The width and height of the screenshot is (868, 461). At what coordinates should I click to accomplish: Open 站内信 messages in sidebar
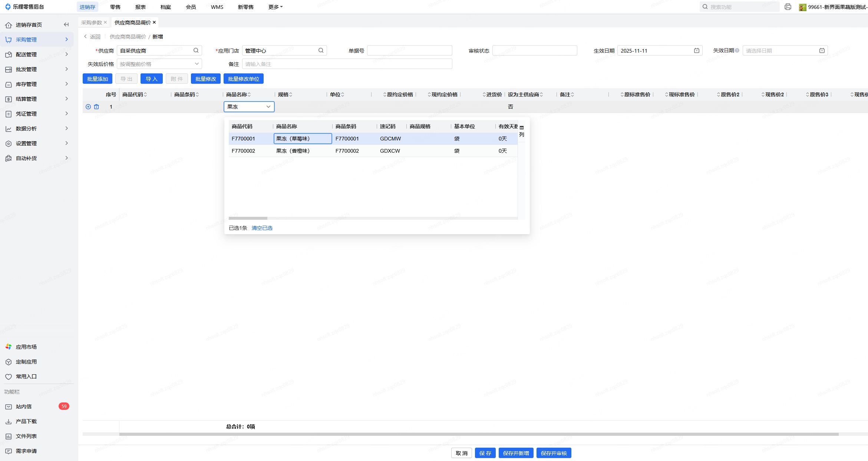click(24, 407)
